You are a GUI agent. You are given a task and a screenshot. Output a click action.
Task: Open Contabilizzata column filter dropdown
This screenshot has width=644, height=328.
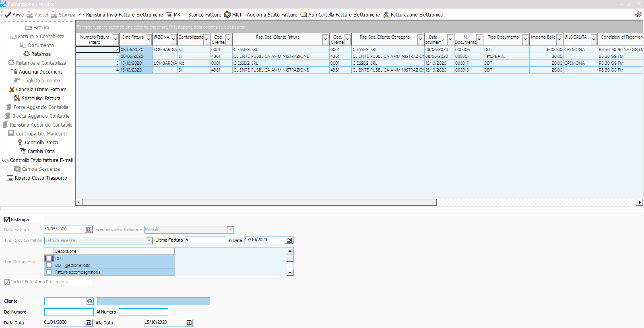tap(206, 39)
